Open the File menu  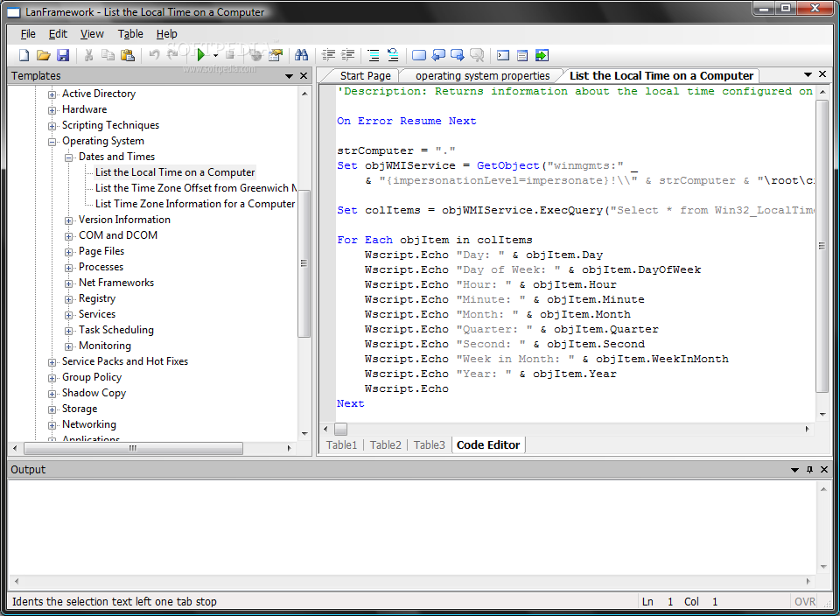pos(28,34)
